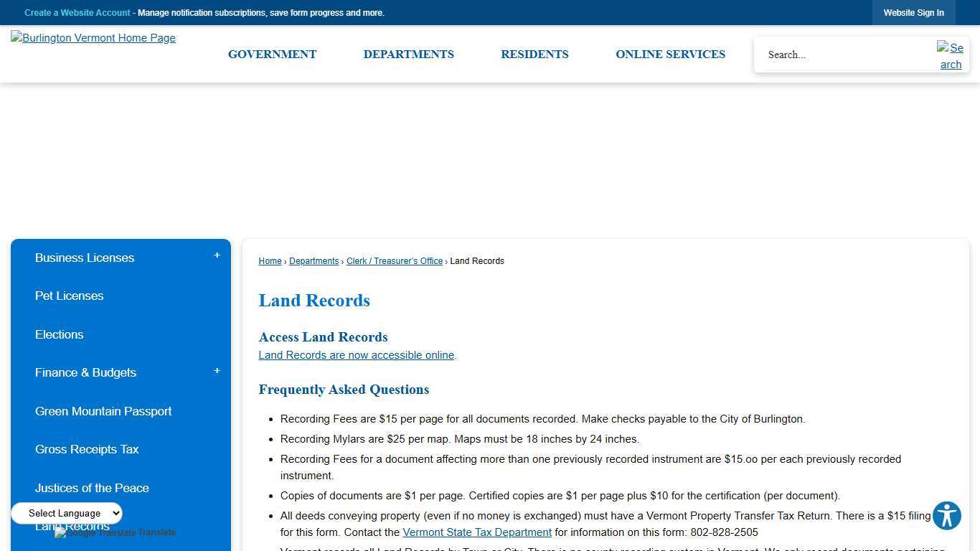The height and width of the screenshot is (551, 980).
Task: Open the Government menu
Action: [272, 55]
